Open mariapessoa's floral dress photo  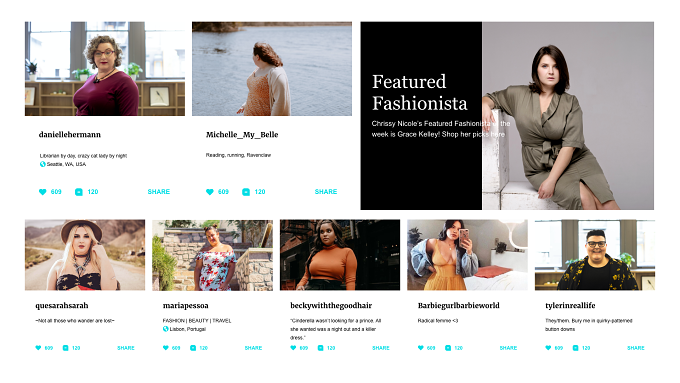tap(212, 255)
